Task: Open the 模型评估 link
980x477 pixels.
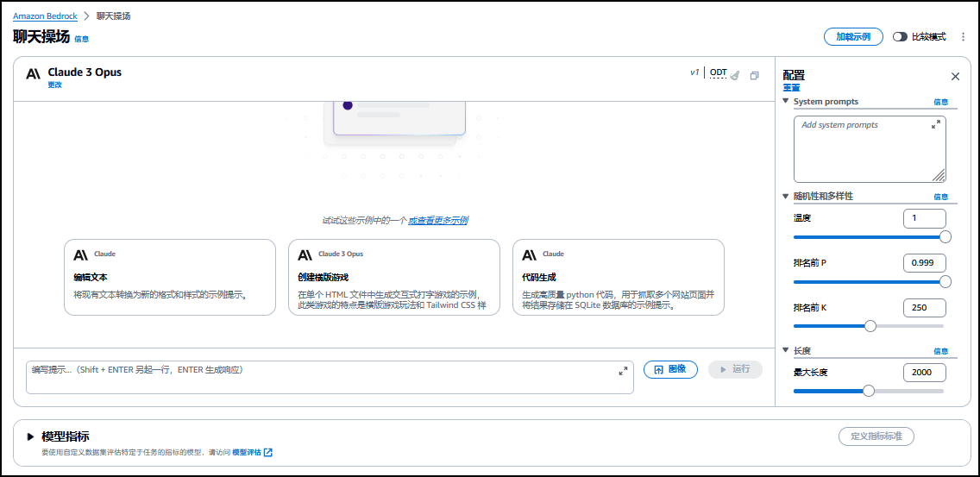Action: (246, 452)
